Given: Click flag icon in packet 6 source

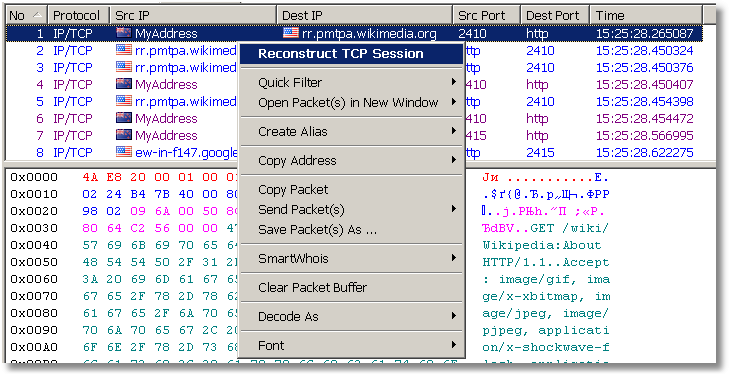Looking at the screenshot, I should [123, 118].
